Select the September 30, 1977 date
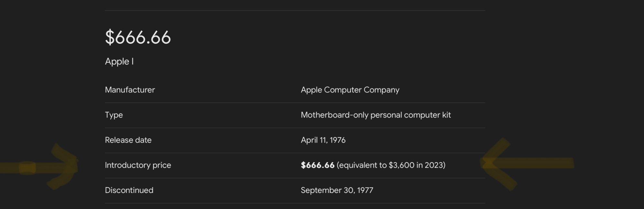644x209 pixels. [337, 190]
